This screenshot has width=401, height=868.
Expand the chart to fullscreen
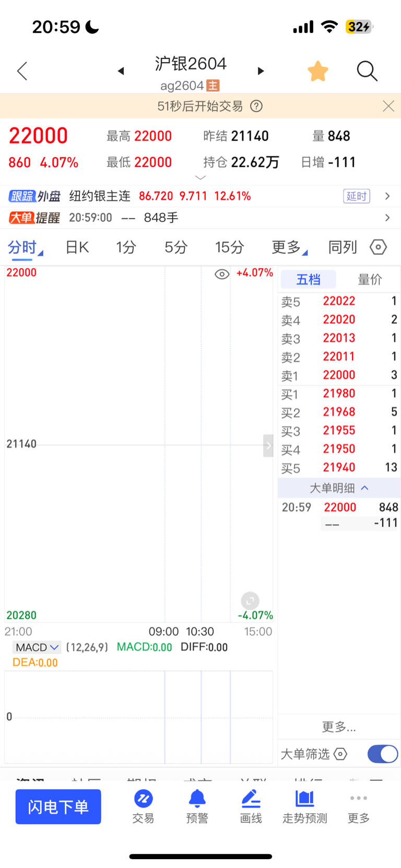250,601
